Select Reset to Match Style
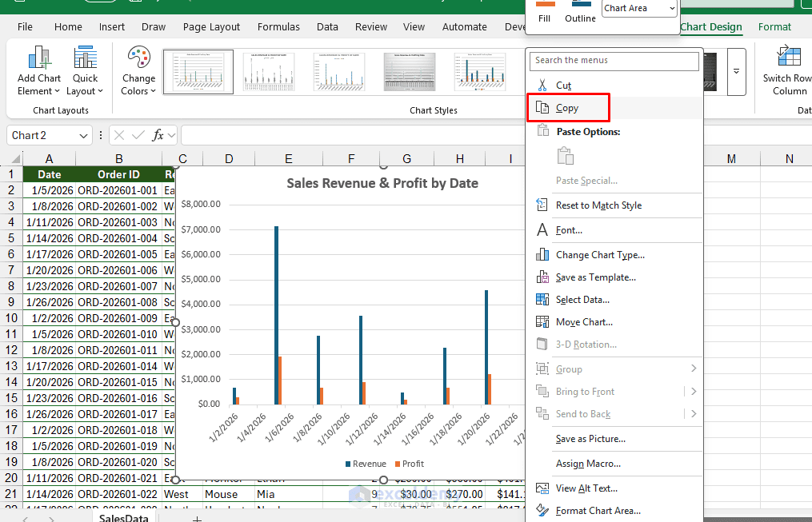 [x=598, y=205]
